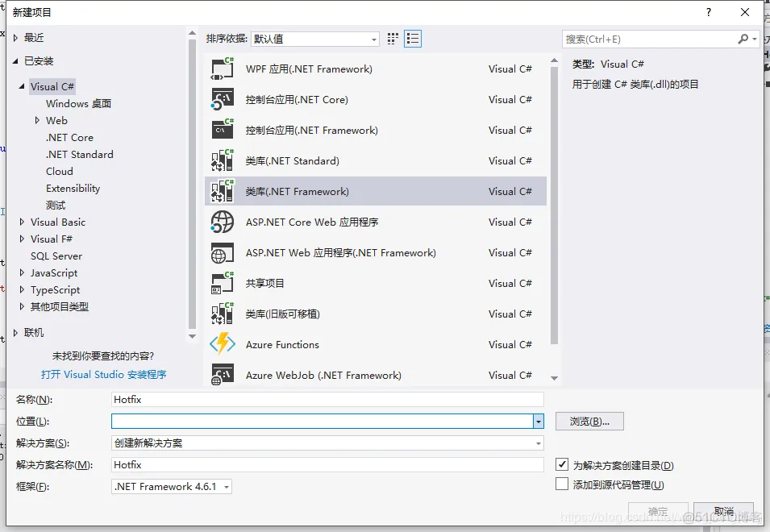Click the 浏览(B)... browse button
770x532 pixels.
pyautogui.click(x=589, y=421)
